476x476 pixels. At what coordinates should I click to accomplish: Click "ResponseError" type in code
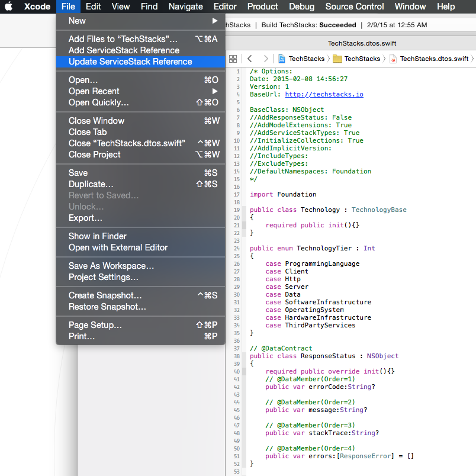tap(365, 456)
